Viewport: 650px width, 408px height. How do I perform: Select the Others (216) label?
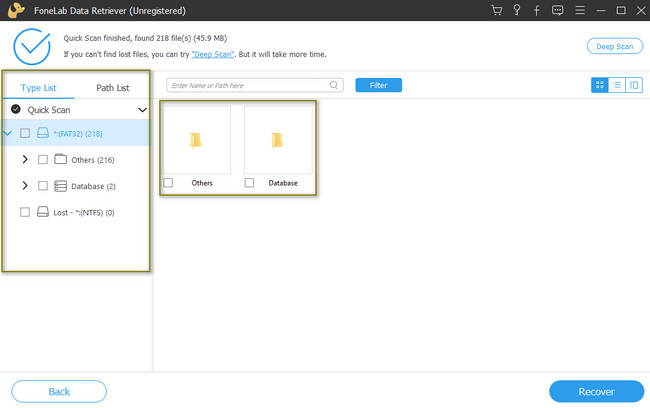tap(93, 160)
